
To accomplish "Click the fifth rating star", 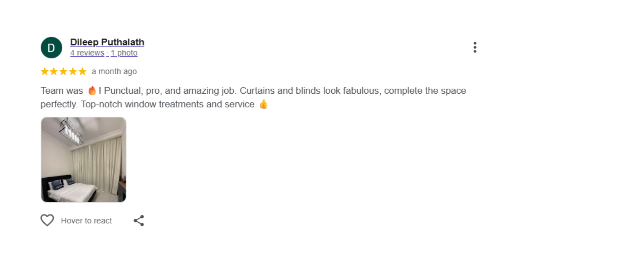I will (x=83, y=71).
